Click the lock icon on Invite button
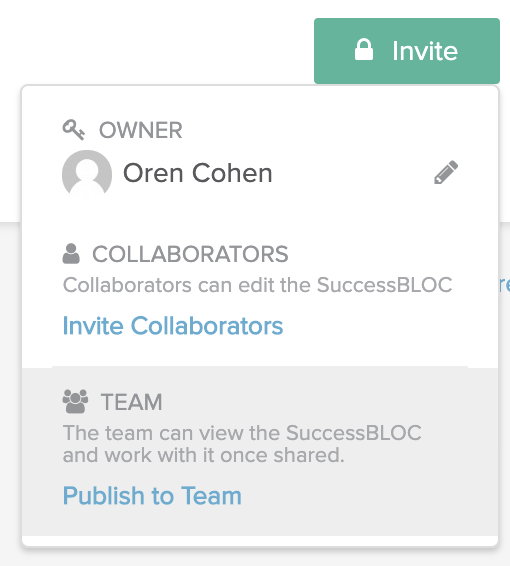The image size is (510, 566). (364, 50)
